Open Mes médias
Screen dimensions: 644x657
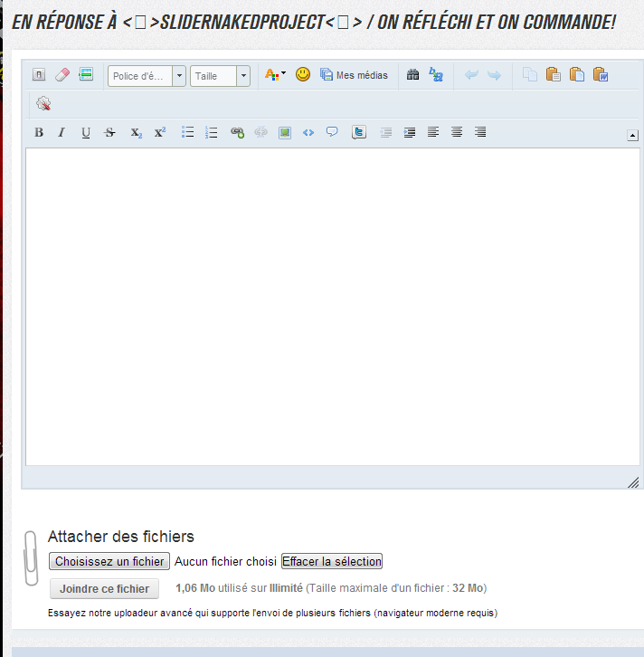(x=354, y=75)
